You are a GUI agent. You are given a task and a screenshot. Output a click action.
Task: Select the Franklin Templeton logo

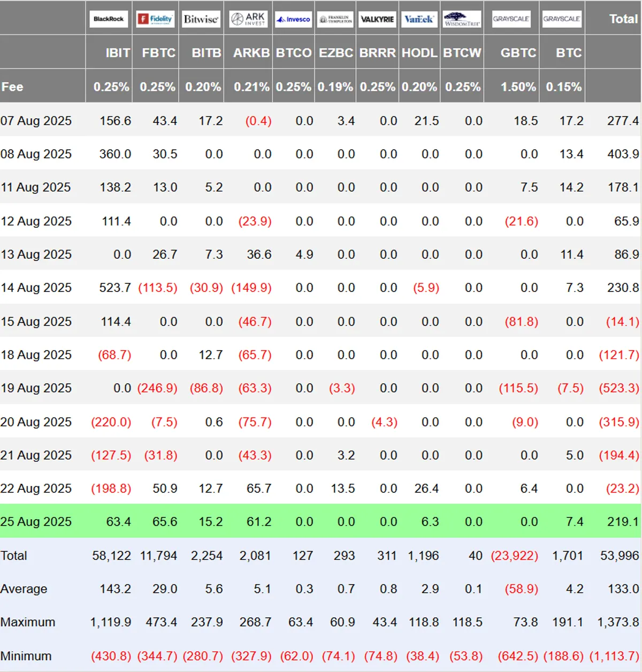(335, 19)
